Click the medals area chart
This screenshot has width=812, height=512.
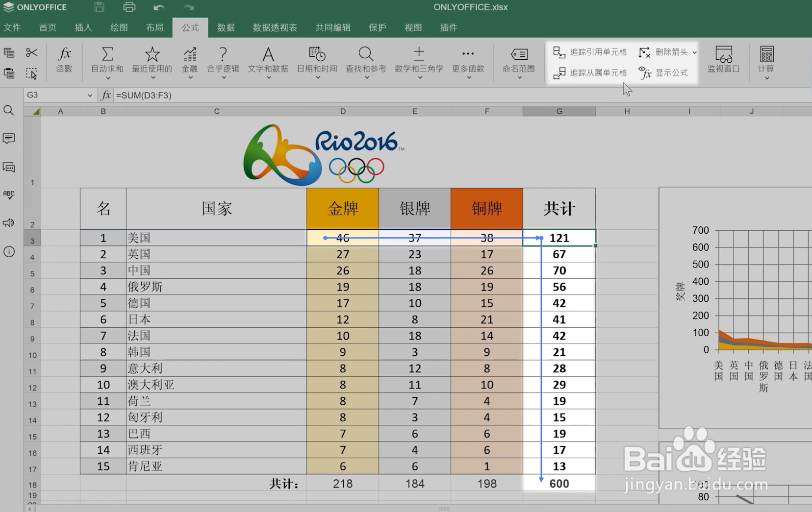(736, 308)
